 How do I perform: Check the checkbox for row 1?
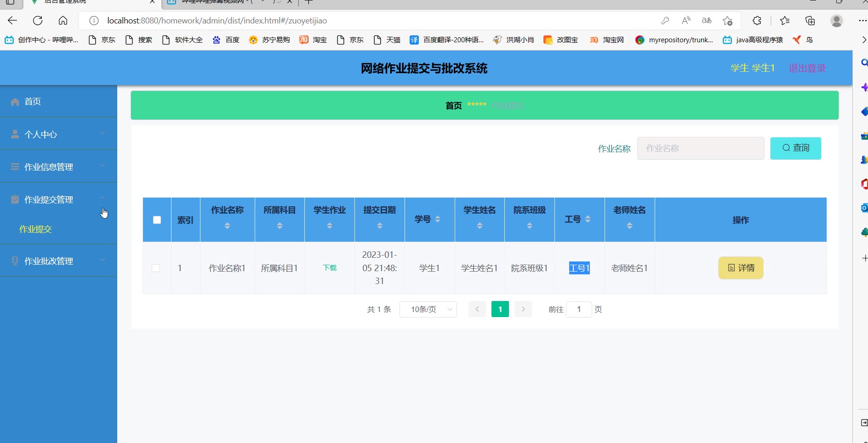(156, 268)
